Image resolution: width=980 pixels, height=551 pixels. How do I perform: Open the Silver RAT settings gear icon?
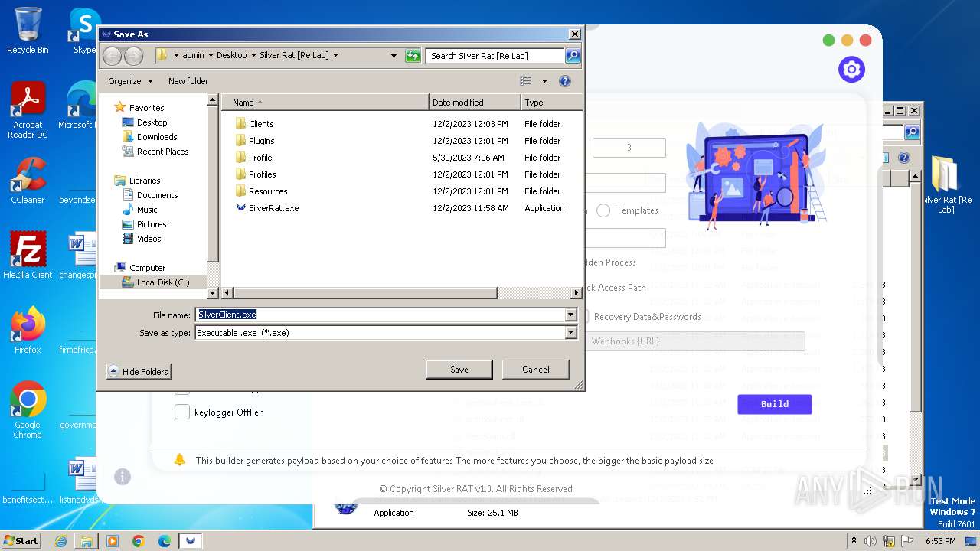[851, 70]
